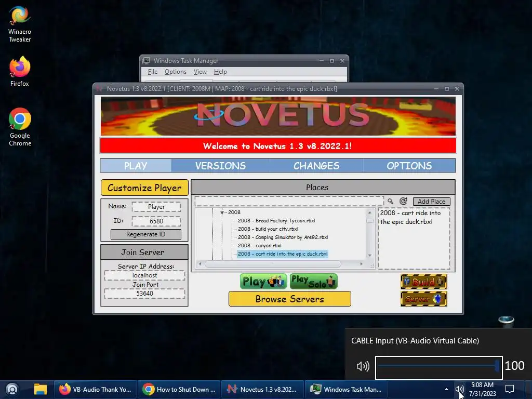Click places list scroll up arrow
The height and width of the screenshot is (399, 532).
[370, 212]
